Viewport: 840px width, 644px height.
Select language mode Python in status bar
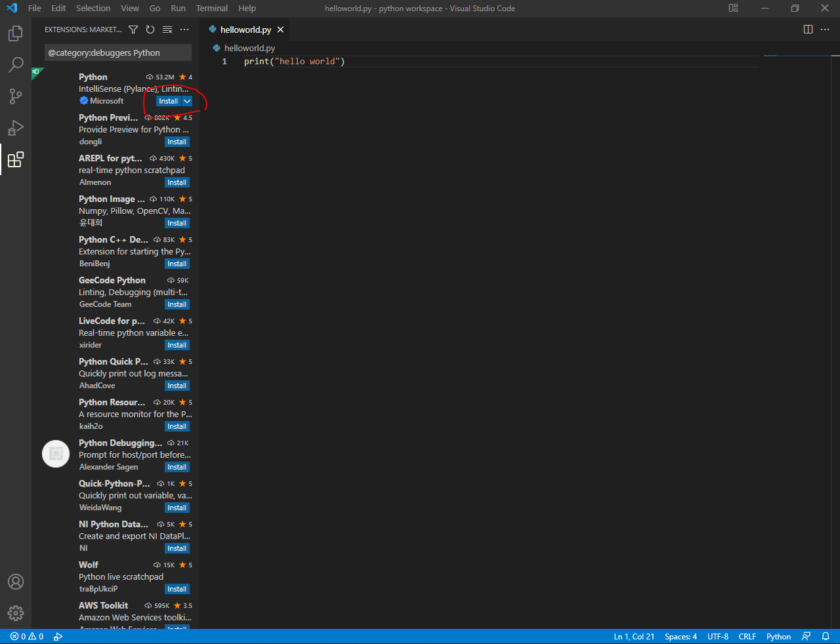click(779, 637)
